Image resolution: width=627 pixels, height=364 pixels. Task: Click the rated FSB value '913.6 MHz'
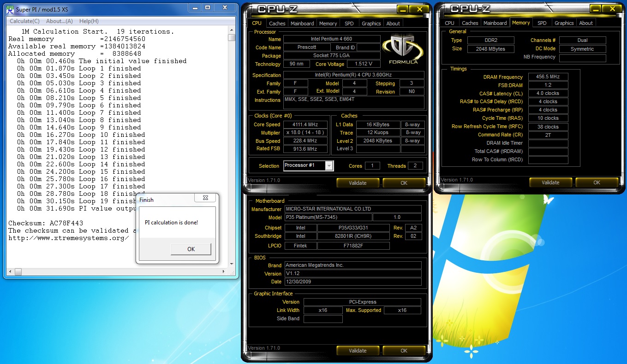[305, 149]
